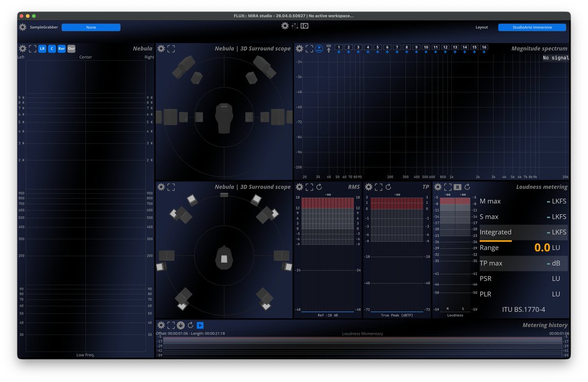Click the peak-hold arrow icon in Magnitude spectrum
This screenshot has height=382, width=588.
[x=329, y=49]
